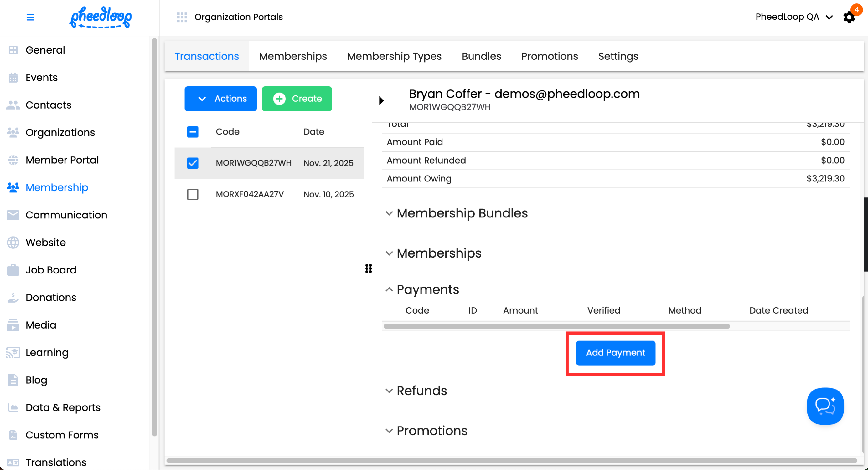Check the MORXF042AA27V transaction checkbox
868x470 pixels.
click(x=193, y=194)
